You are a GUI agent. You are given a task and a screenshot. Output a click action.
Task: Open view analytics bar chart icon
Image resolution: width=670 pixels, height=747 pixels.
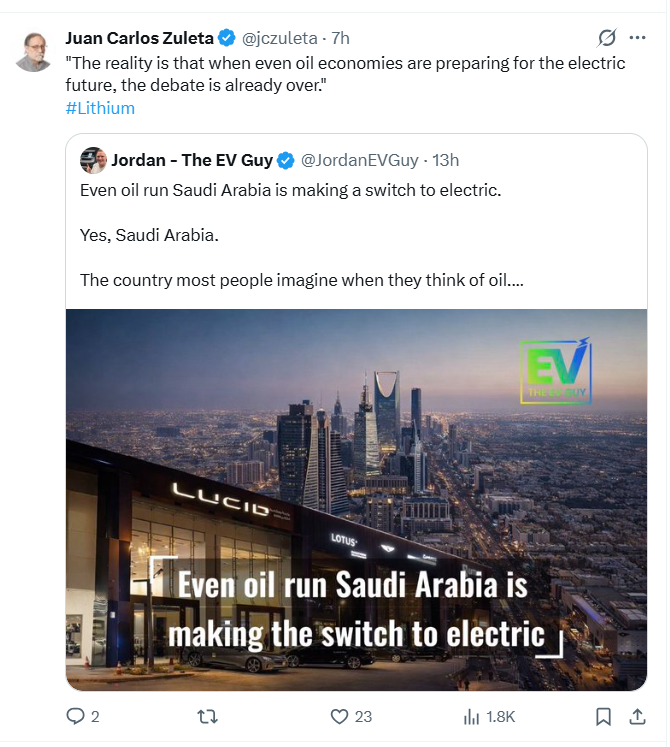(x=472, y=716)
